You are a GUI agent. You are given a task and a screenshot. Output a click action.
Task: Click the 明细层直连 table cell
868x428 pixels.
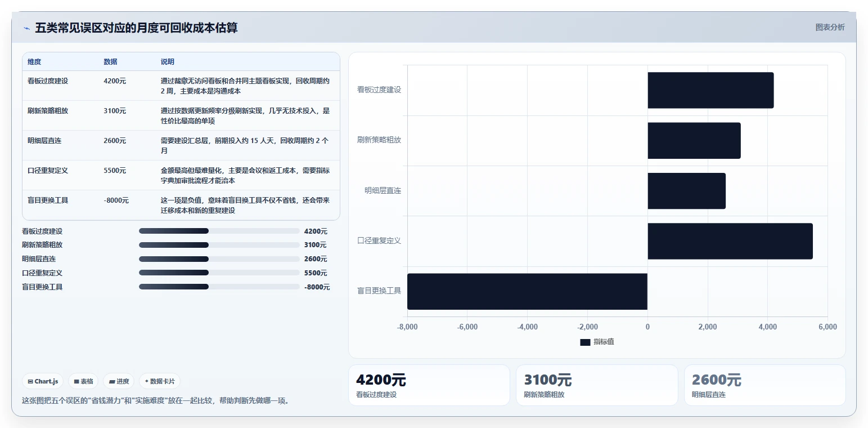point(44,141)
